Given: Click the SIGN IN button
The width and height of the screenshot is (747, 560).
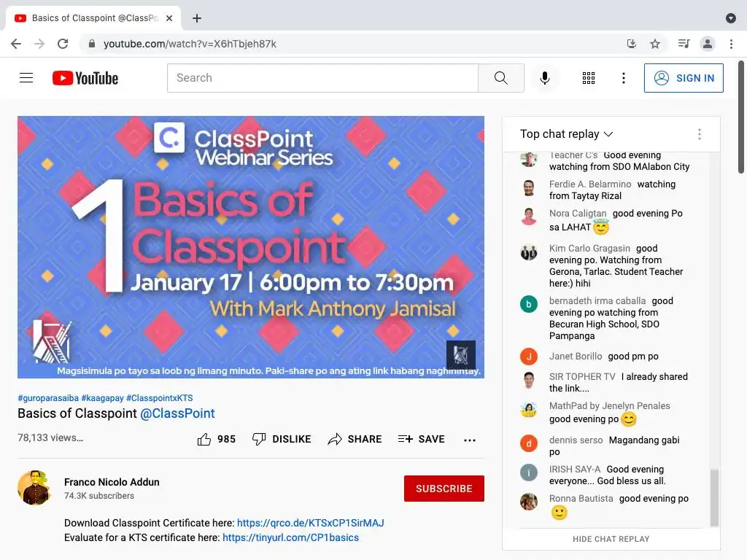Looking at the screenshot, I should click(684, 77).
